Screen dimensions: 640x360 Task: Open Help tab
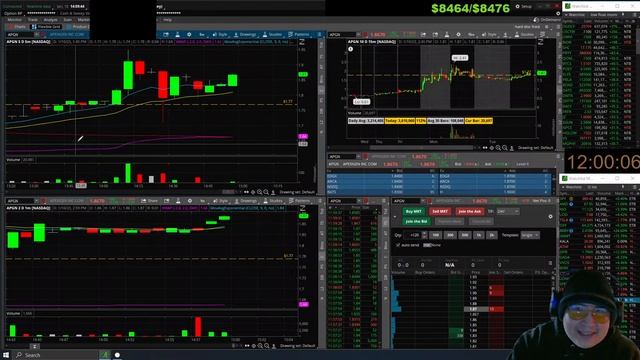(168, 20)
